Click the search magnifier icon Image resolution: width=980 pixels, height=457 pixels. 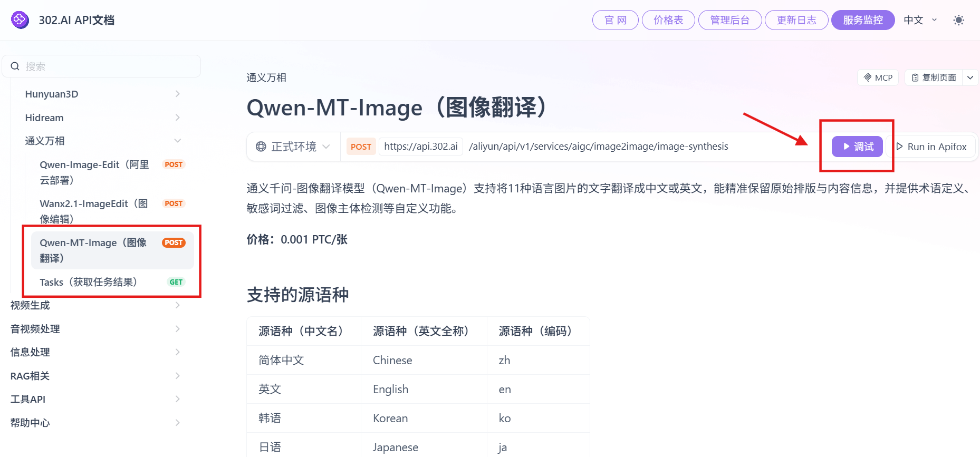(15, 66)
